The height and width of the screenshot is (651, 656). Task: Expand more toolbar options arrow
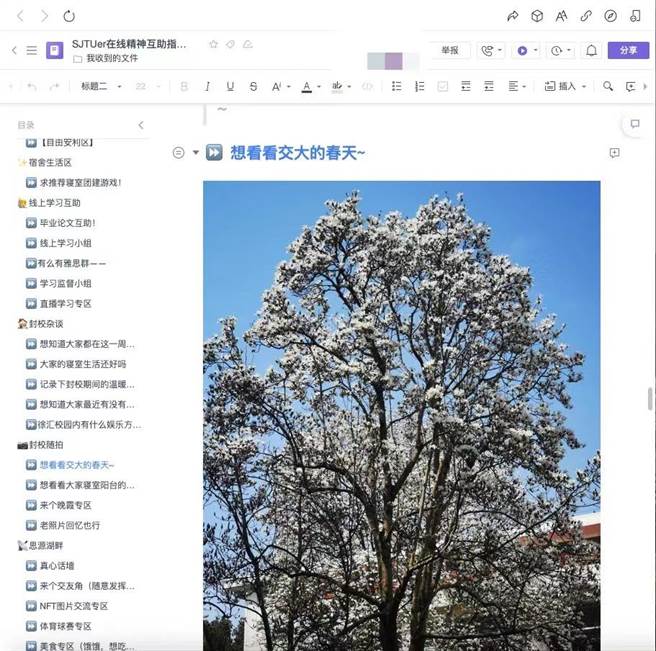point(645,87)
